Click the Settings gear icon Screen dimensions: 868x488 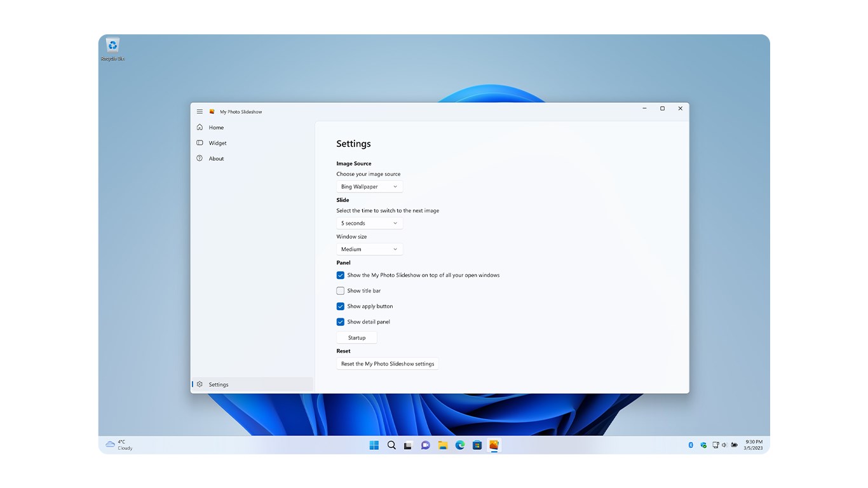(200, 384)
